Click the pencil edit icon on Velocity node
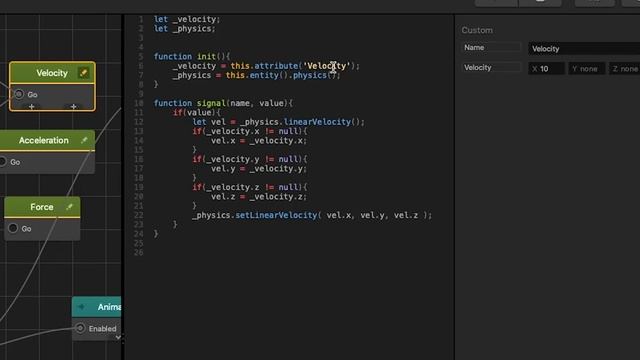Image resolution: width=640 pixels, height=360 pixels. [x=83, y=73]
